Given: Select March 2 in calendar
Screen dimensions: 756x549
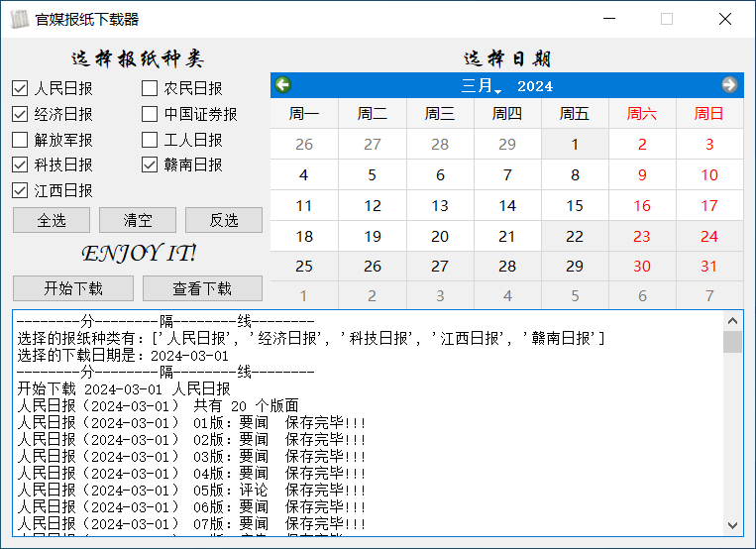Looking at the screenshot, I should pos(642,144).
